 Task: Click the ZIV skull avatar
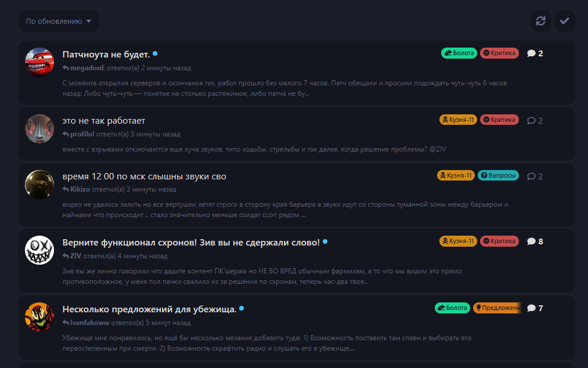pos(39,250)
